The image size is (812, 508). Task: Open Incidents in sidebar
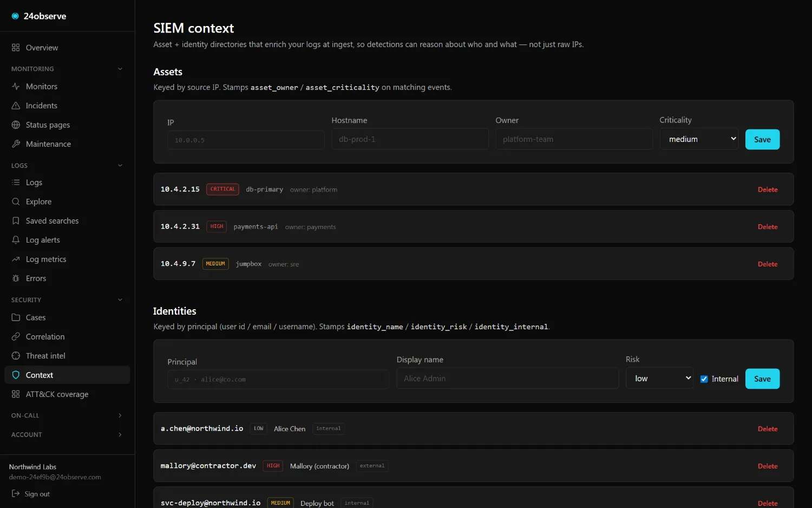[x=67, y=106]
